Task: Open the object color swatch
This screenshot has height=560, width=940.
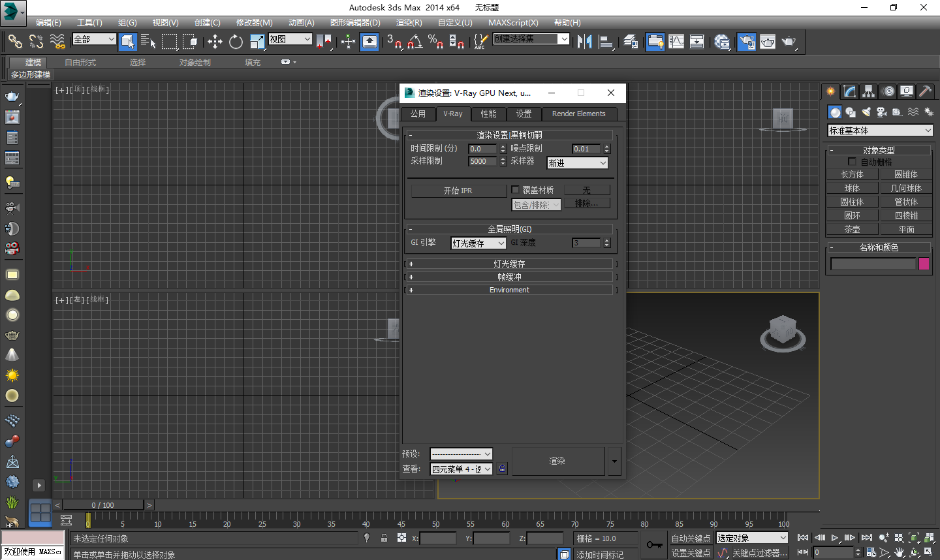Action: point(924,263)
